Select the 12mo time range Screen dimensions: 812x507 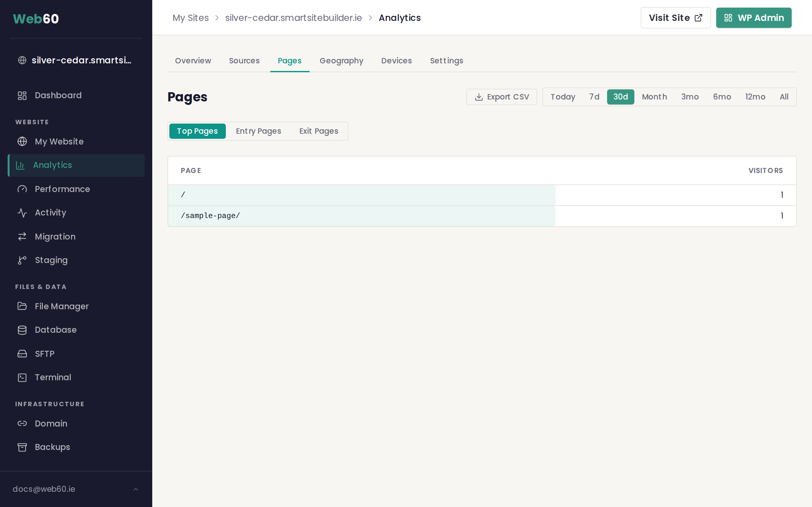coord(755,97)
